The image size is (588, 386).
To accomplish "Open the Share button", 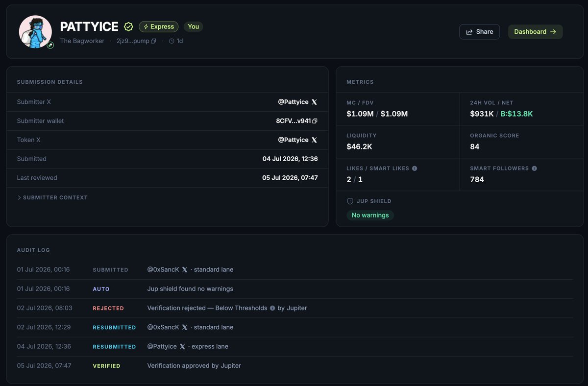I will pos(479,32).
